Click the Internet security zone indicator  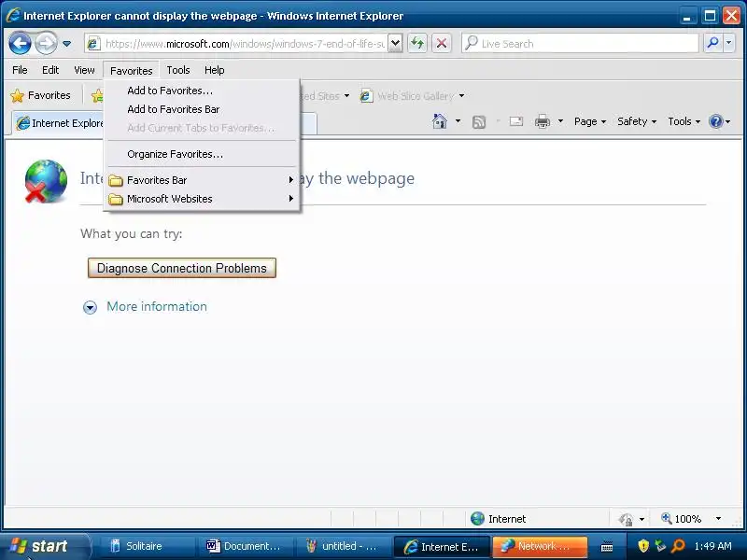point(499,519)
